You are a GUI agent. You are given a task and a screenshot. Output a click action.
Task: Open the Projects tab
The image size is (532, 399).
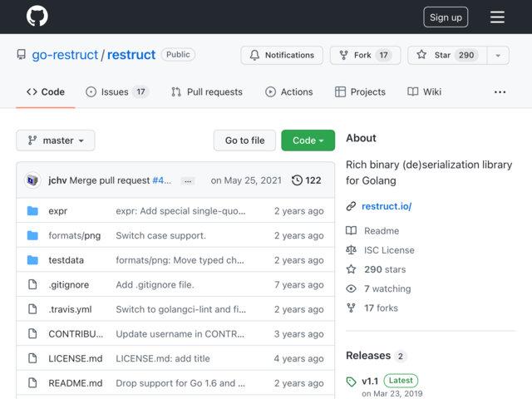tap(360, 92)
